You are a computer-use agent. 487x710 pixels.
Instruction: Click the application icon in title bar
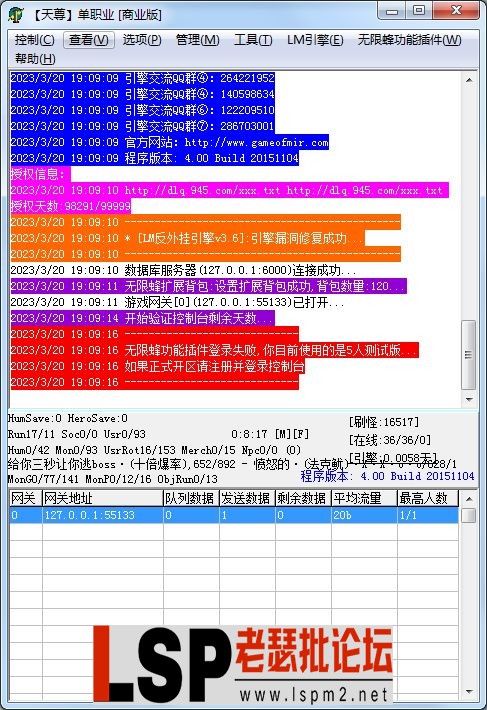[16, 14]
